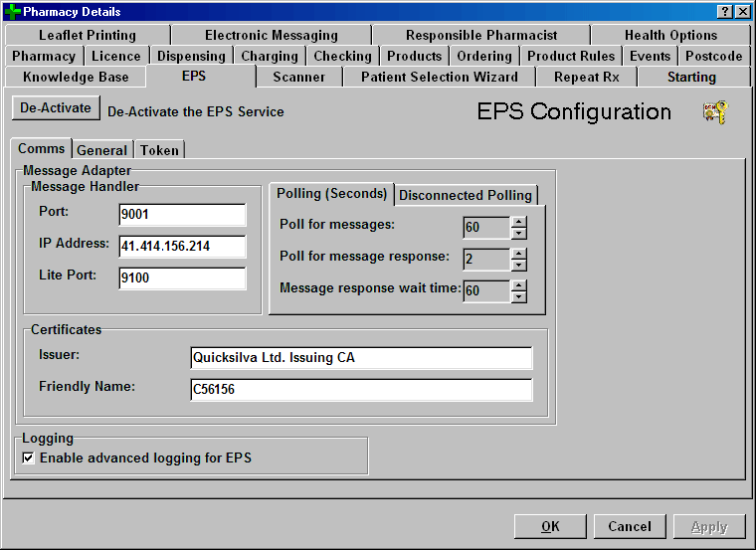Decrease Poll for messages value with down arrow
This screenshot has width=756, height=550.
click(x=518, y=234)
